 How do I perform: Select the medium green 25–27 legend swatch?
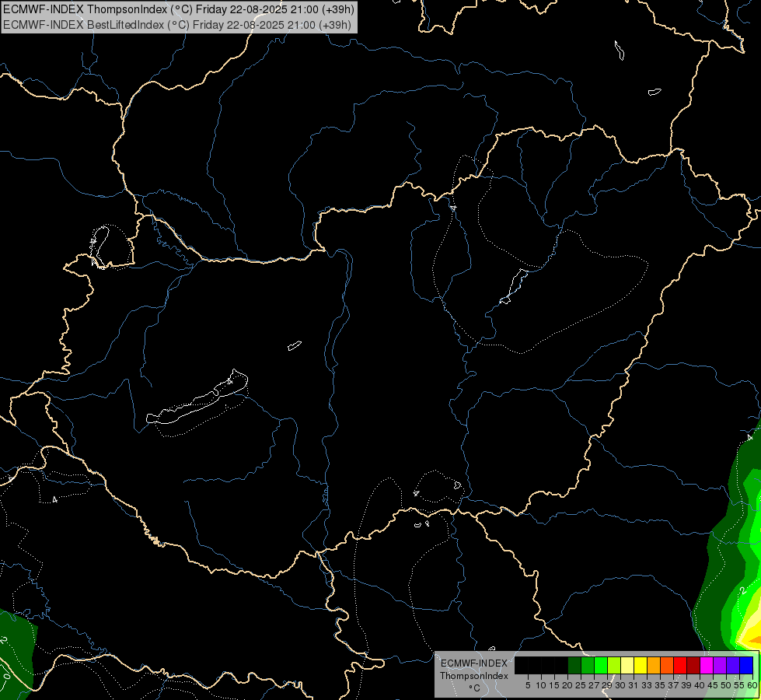[x=588, y=665]
